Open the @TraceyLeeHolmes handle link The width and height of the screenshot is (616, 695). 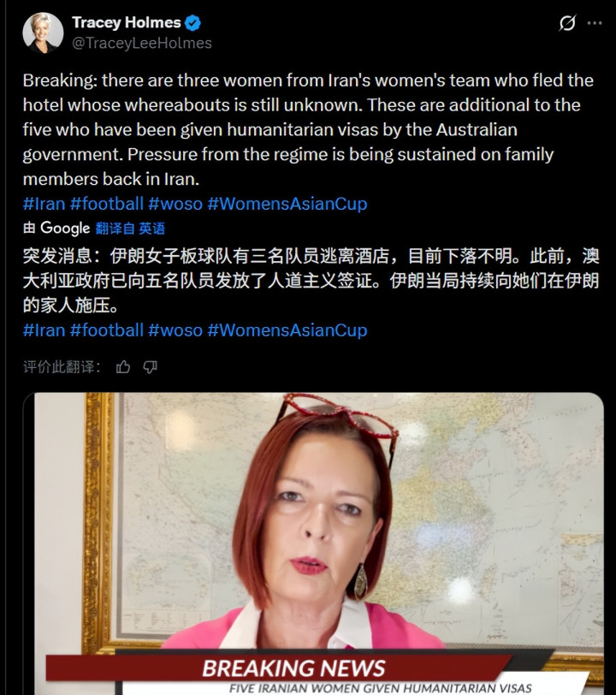click(142, 43)
